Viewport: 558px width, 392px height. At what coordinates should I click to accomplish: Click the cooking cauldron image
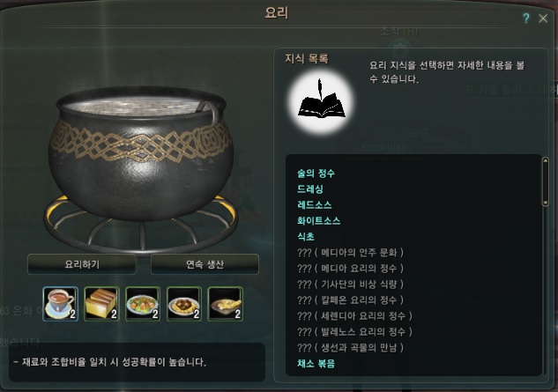coord(141,167)
